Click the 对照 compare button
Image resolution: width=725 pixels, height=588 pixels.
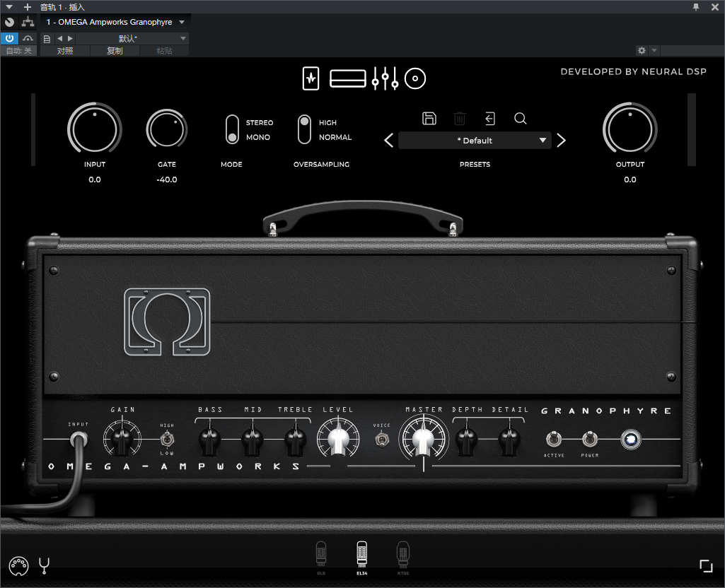tap(65, 51)
